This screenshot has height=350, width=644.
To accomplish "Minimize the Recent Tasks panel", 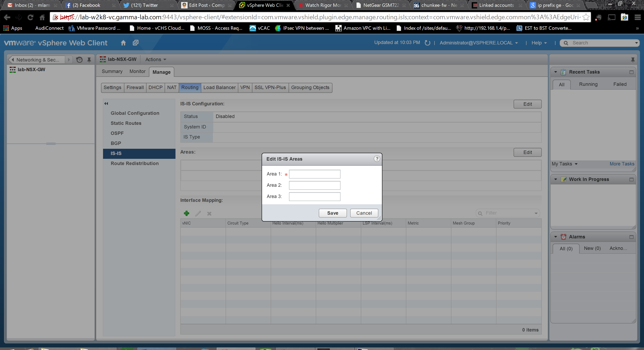I will (631, 72).
